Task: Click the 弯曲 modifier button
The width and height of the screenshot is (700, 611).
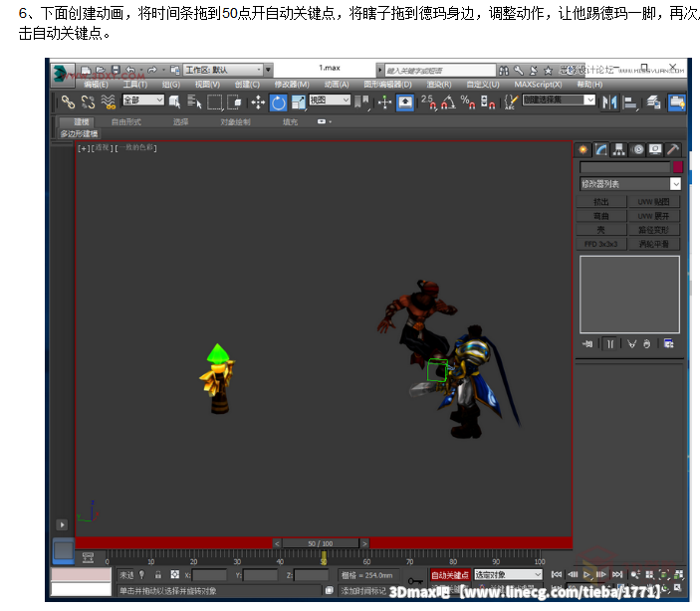Action: [x=600, y=216]
